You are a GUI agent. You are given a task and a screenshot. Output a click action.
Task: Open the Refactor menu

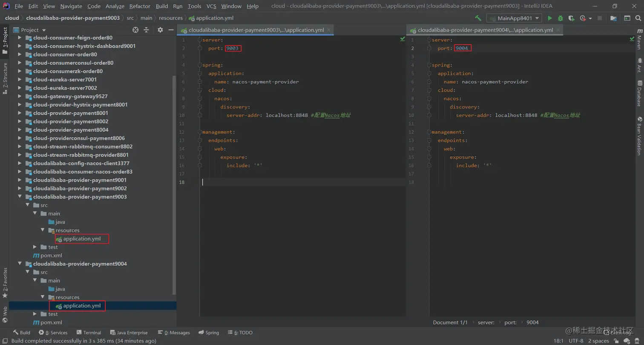click(x=140, y=6)
